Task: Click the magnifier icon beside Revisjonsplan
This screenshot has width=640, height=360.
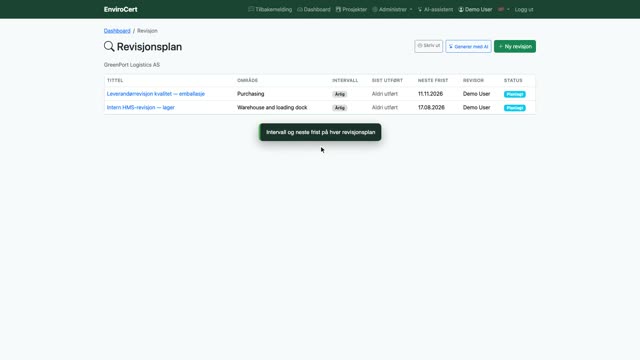Action: click(x=109, y=47)
